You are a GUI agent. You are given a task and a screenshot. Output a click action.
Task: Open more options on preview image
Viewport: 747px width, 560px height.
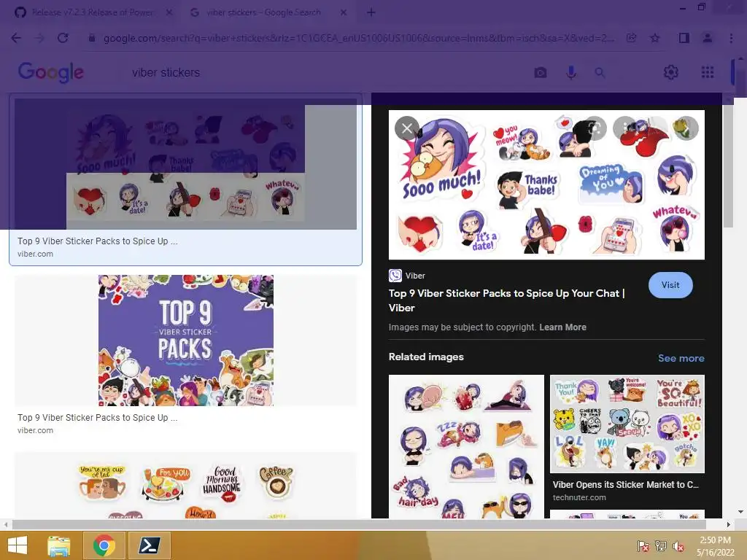click(624, 128)
